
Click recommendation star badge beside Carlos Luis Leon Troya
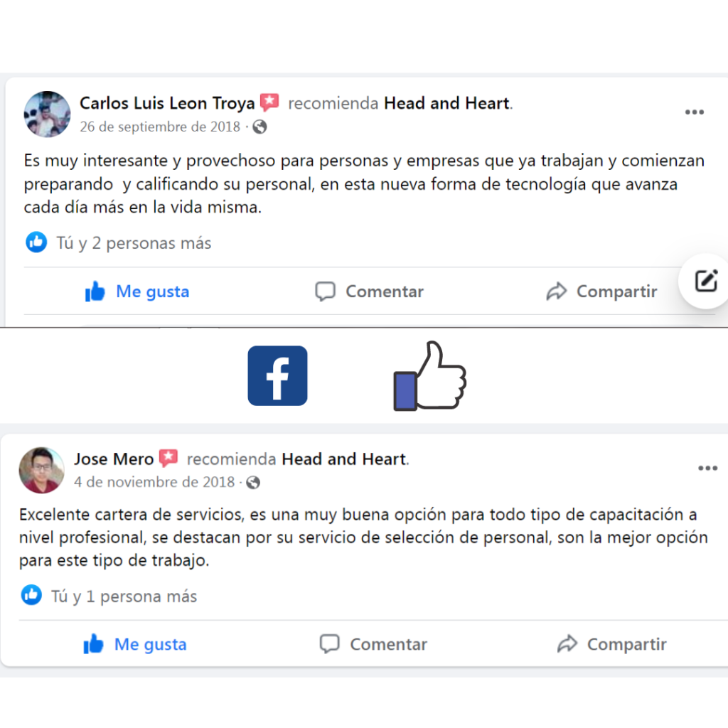pyautogui.click(x=269, y=102)
